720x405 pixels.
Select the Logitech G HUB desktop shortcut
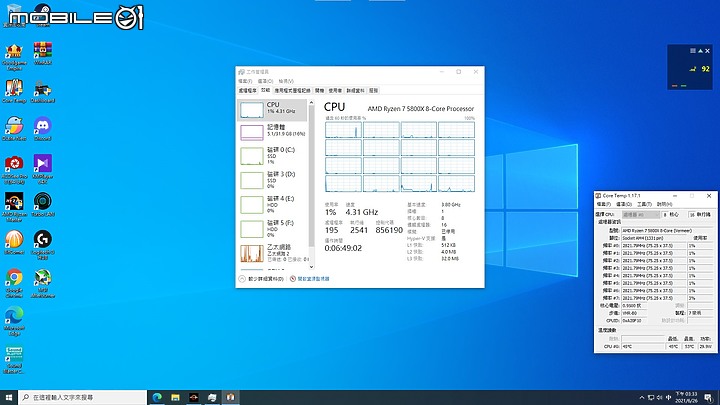43,245
